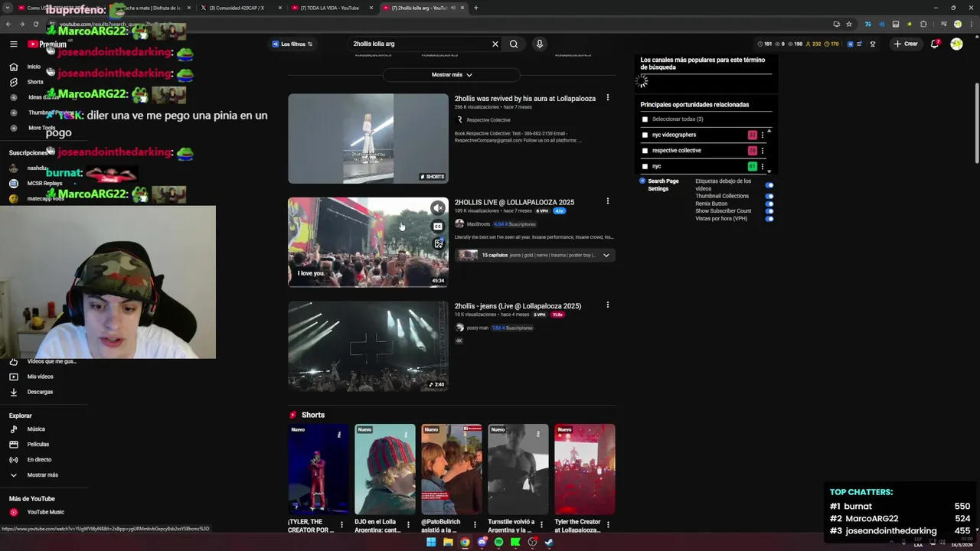The image size is (980, 551).
Task: Open '2hollis - jeans (Live @ Lollapalooza 2025)' title
Action: click(x=518, y=306)
